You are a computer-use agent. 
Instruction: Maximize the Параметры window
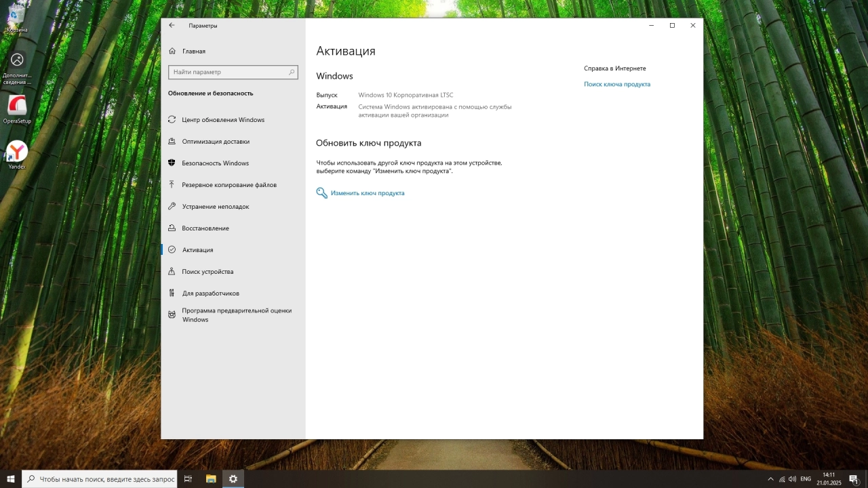pyautogui.click(x=672, y=25)
